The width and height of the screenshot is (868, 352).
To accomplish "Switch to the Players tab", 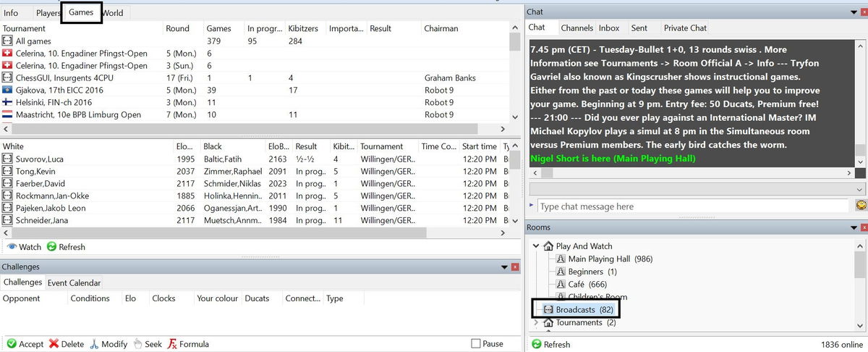I will (48, 13).
